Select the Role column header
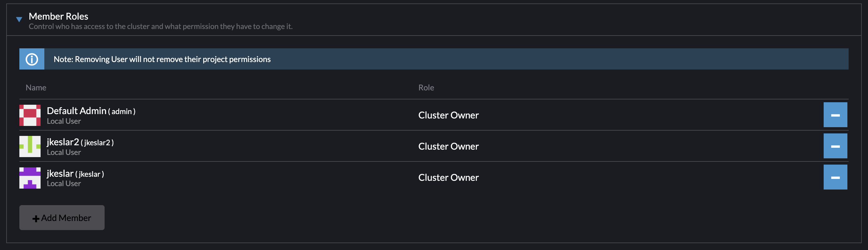The height and width of the screenshot is (250, 868). click(426, 88)
